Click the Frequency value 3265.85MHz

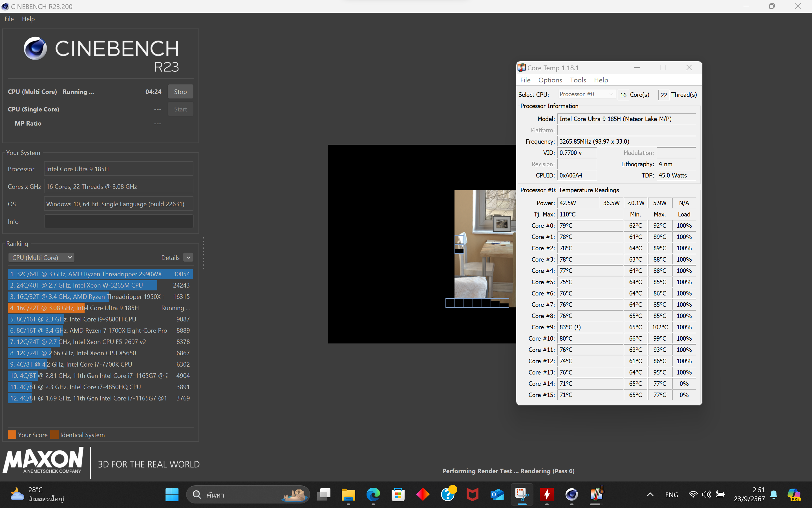tap(626, 141)
